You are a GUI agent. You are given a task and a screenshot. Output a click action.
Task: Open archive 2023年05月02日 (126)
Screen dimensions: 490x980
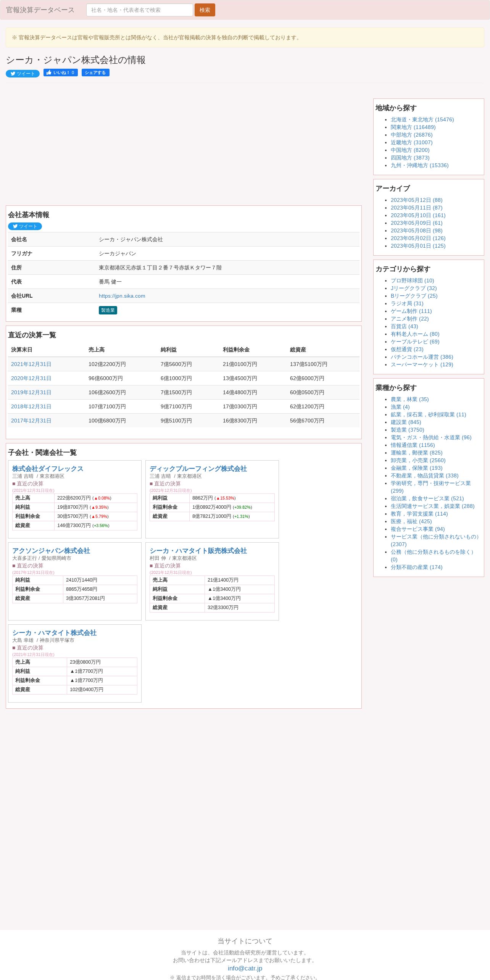(418, 238)
